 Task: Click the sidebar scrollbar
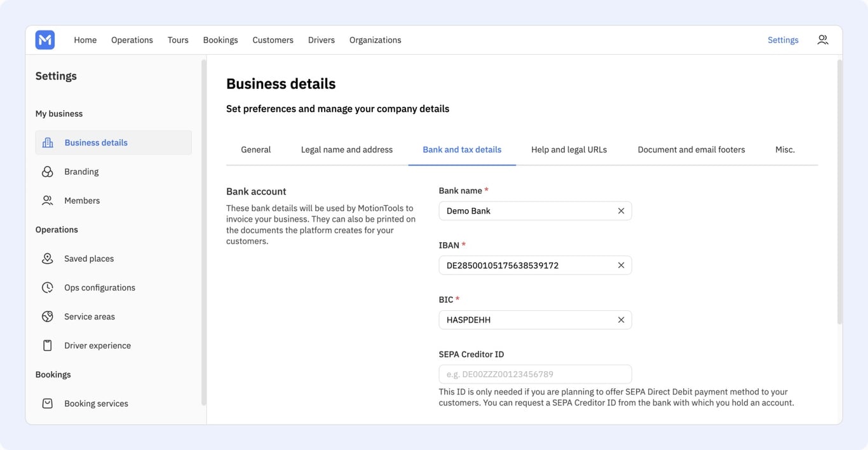[203, 232]
